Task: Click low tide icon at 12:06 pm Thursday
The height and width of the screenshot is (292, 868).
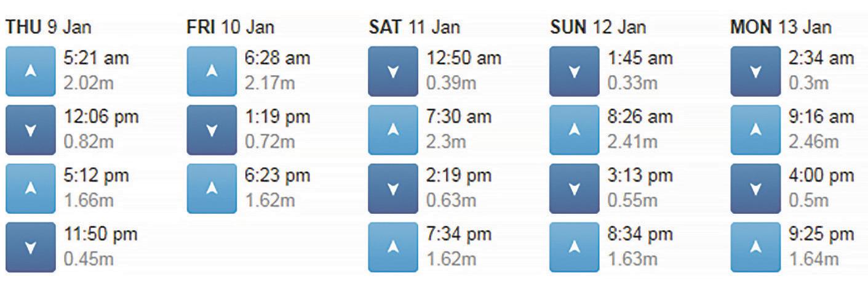Action: 30,130
